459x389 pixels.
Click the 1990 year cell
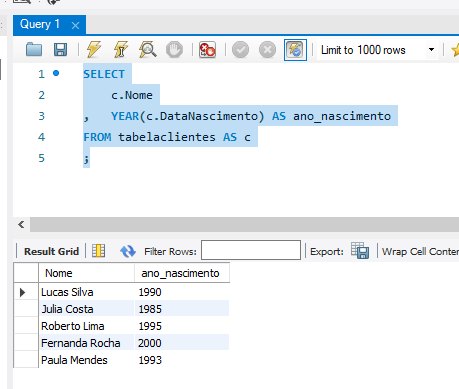(x=182, y=292)
